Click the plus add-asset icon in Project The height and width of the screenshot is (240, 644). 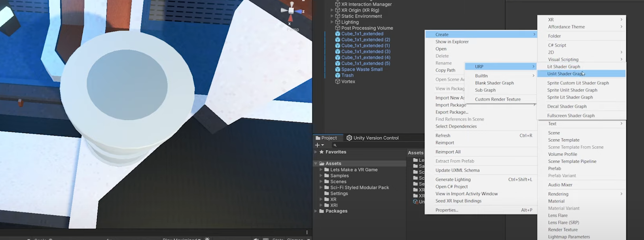[x=317, y=145]
